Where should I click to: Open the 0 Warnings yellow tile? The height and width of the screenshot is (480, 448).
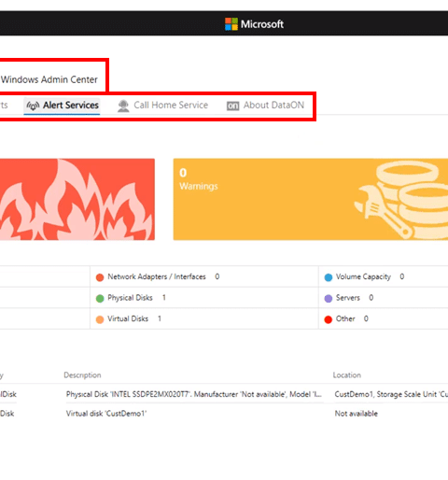[x=311, y=199]
